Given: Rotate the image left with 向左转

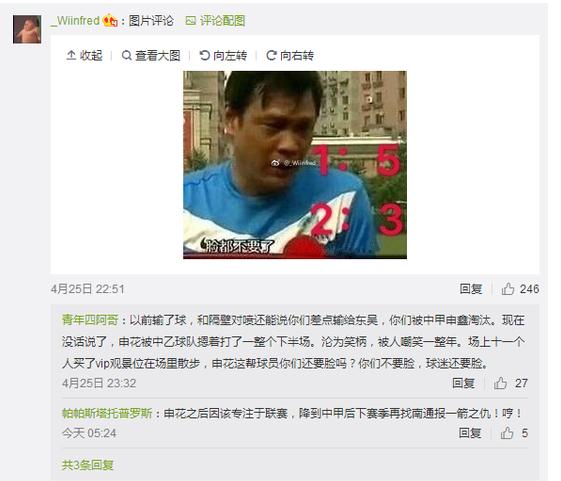Looking at the screenshot, I should coord(223,55).
